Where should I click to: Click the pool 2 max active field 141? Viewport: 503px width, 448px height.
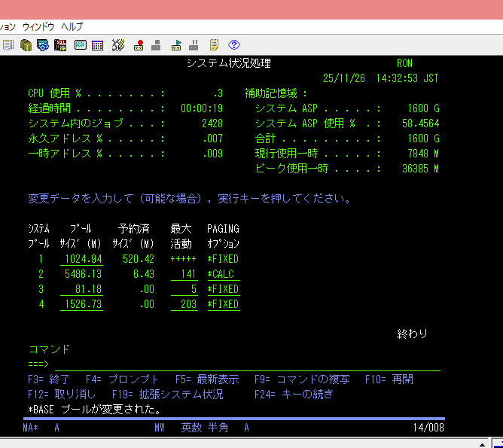pyautogui.click(x=184, y=274)
